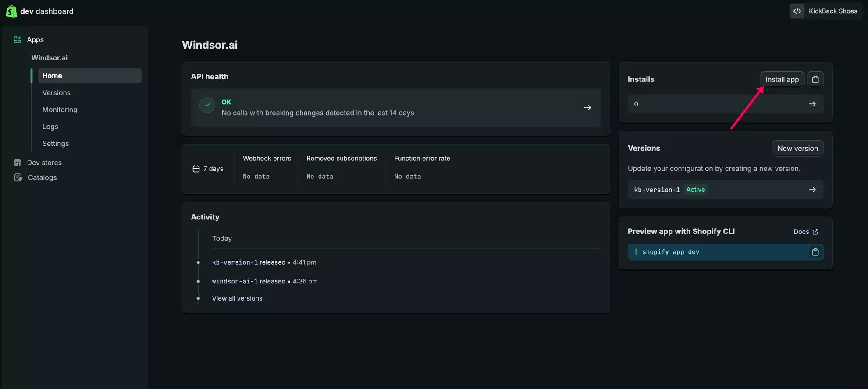Image resolution: width=868 pixels, height=389 pixels.
Task: Click the Today label in Activity
Action: point(222,239)
